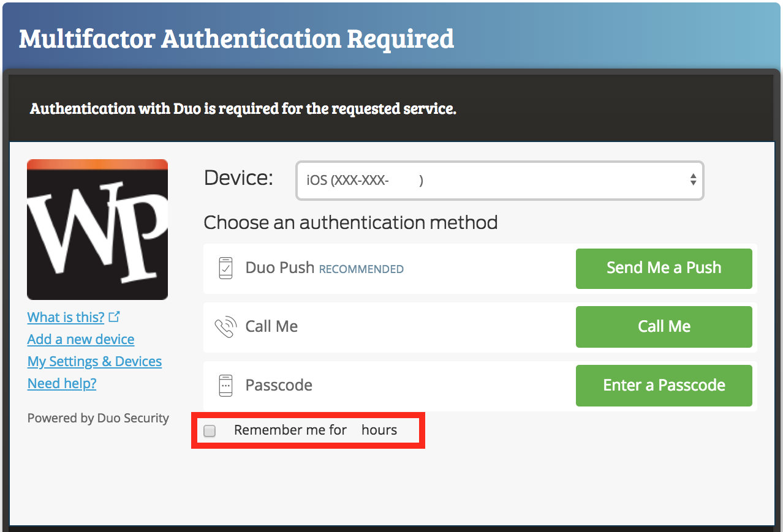Screen dimensions: 783x532
Task: Click the Remember me for hours label
Action: pos(315,430)
